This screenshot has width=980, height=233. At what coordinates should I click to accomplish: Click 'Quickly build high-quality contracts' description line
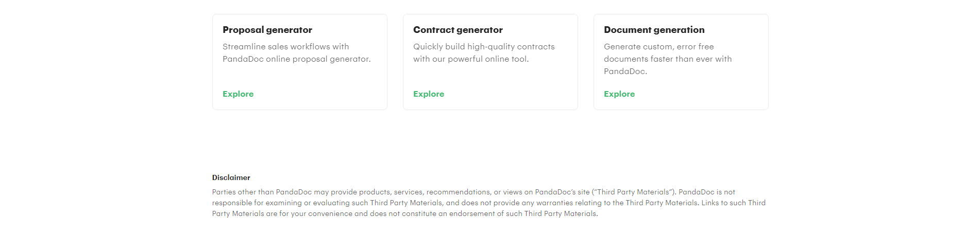[484, 47]
